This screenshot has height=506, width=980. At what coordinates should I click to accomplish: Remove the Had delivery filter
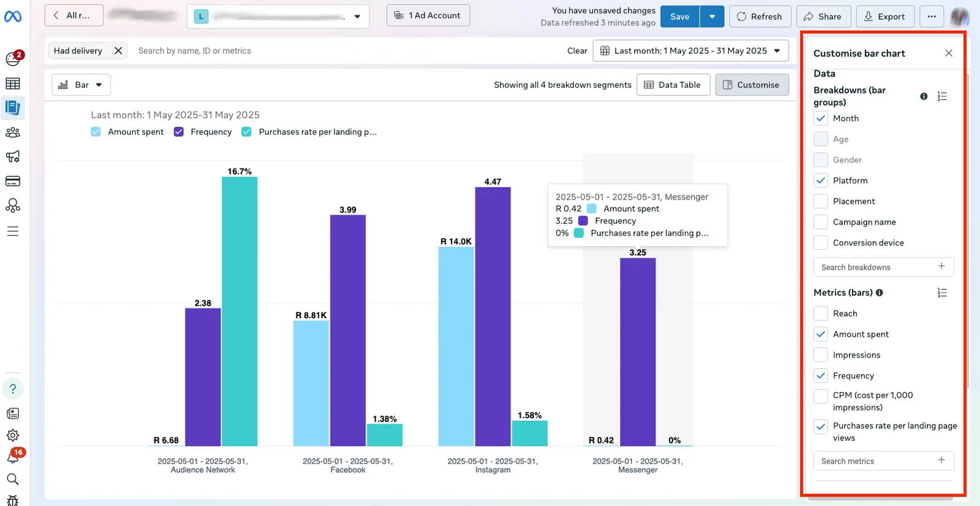(118, 51)
